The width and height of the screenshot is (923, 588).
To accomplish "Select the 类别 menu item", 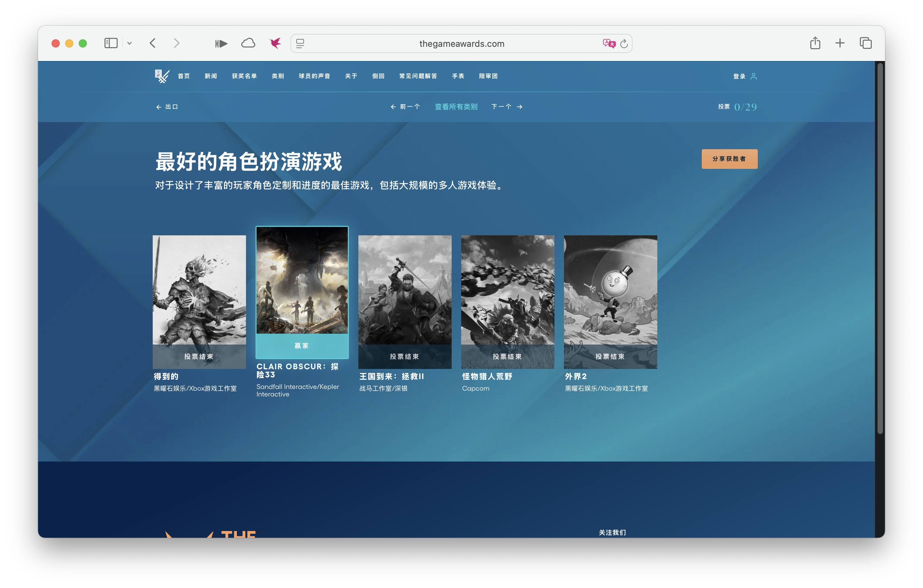I will [278, 76].
